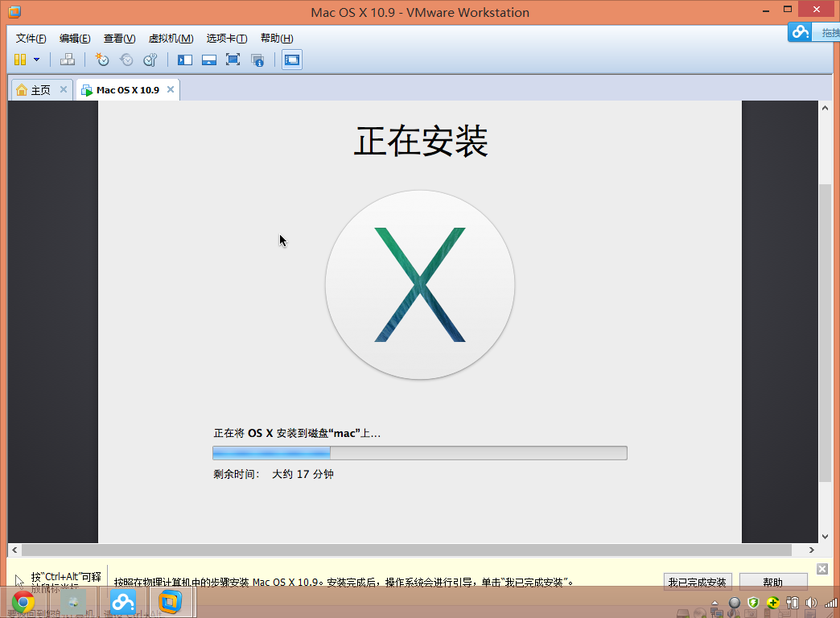Click the 正在将 OS X 安装到磁盘 status text
The width and height of the screenshot is (840, 618).
297,433
